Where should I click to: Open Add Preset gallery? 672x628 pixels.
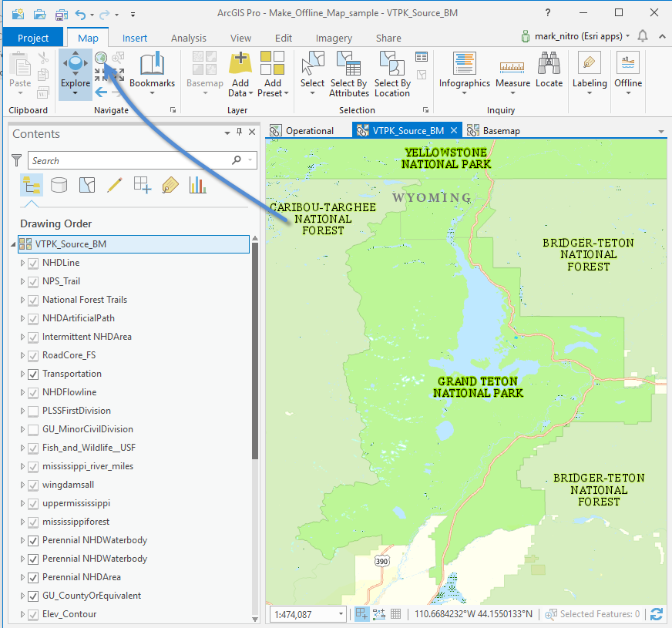[x=273, y=74]
